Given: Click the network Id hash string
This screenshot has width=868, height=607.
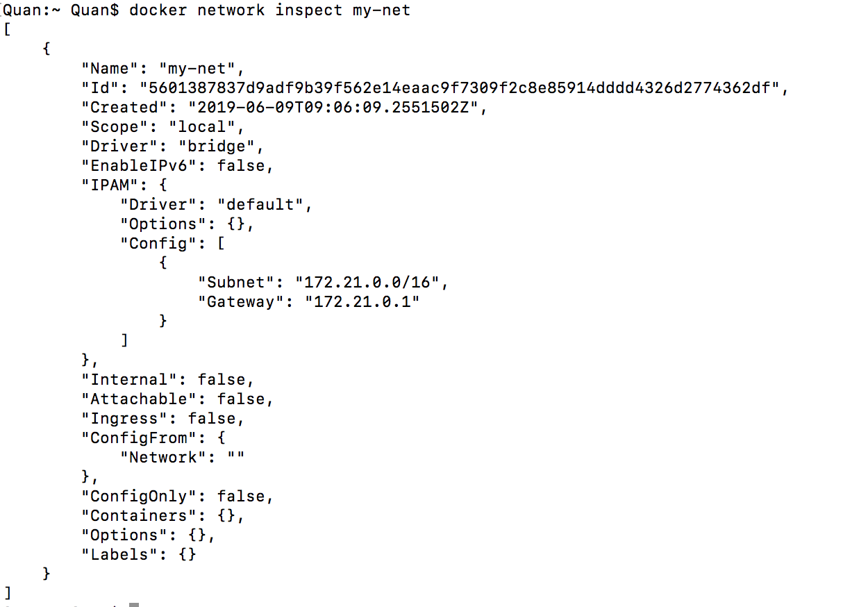Looking at the screenshot, I should 461,88.
